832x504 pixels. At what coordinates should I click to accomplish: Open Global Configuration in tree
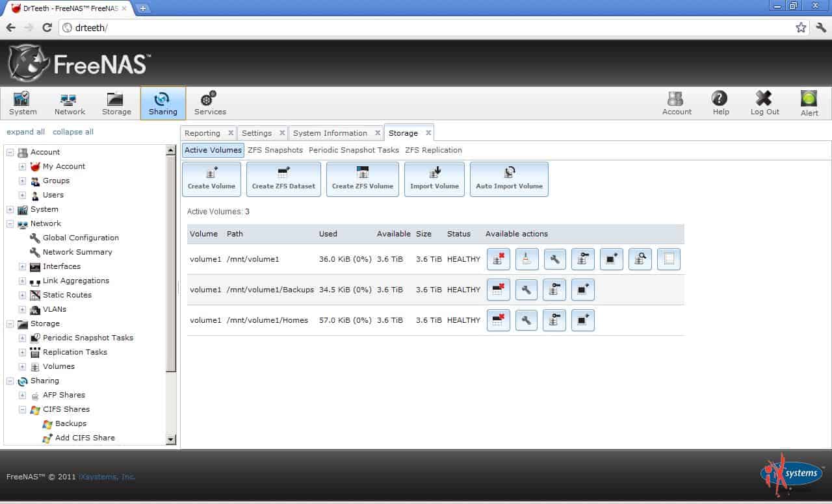[x=81, y=238]
